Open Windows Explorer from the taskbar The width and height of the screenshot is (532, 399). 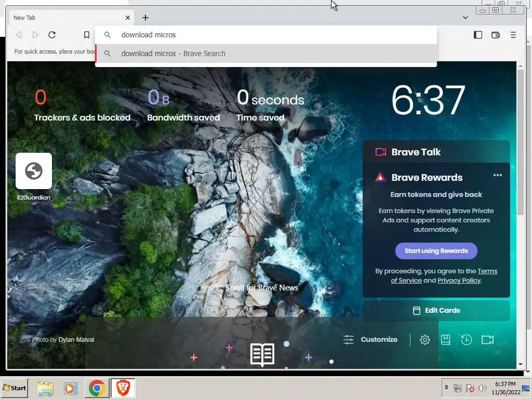tap(45, 388)
